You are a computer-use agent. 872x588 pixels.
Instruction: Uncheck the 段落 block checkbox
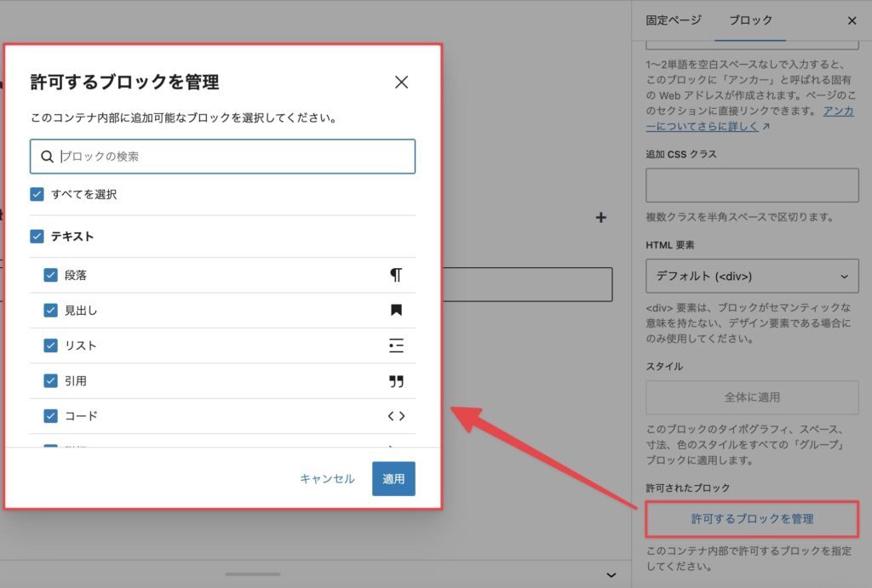coord(50,275)
